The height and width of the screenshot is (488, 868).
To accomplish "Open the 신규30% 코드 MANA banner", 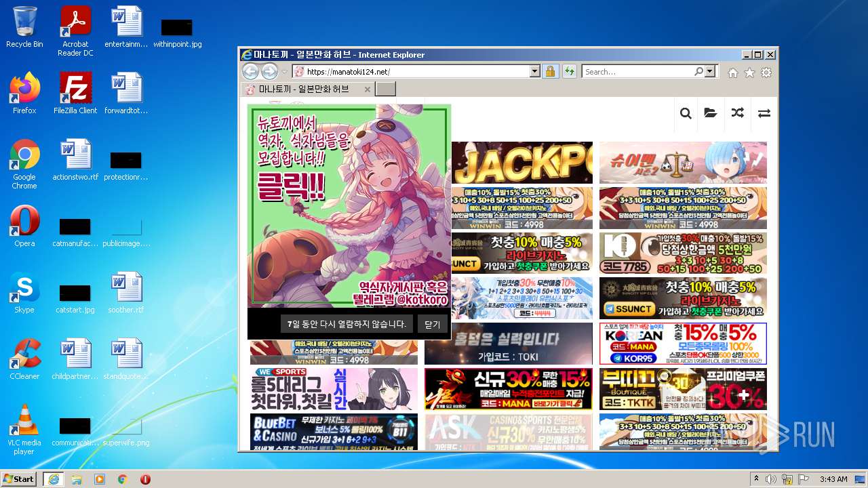I will (508, 389).
